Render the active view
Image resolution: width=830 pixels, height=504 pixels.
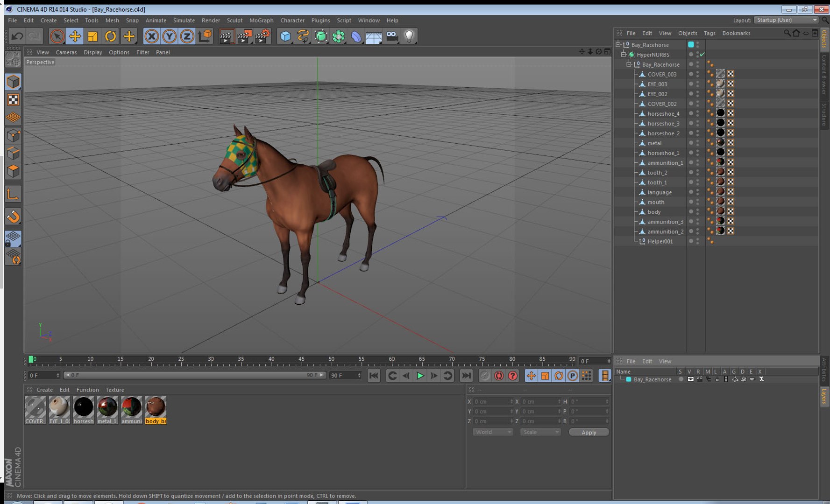pos(226,36)
